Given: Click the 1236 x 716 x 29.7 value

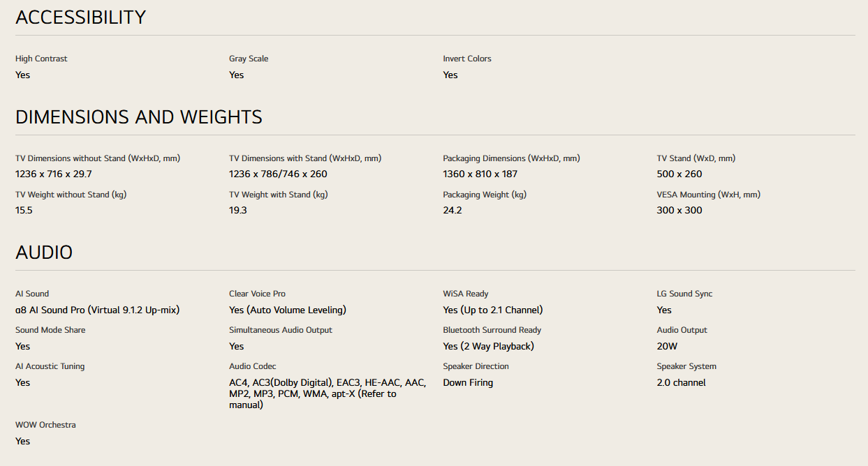Looking at the screenshot, I should click(x=54, y=174).
